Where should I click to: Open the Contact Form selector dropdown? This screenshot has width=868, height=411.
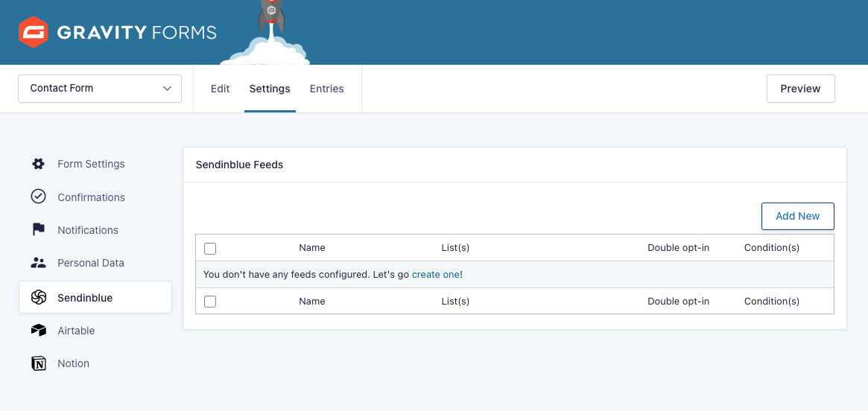coord(100,89)
